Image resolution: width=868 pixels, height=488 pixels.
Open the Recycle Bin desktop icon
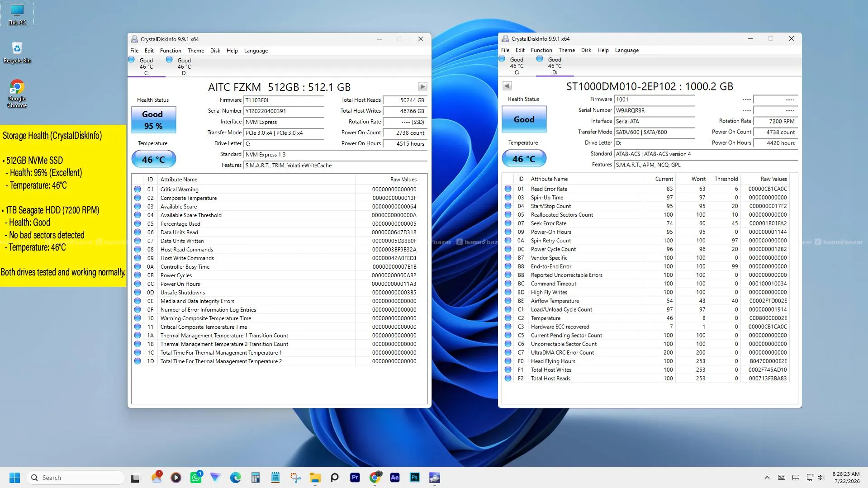click(17, 52)
